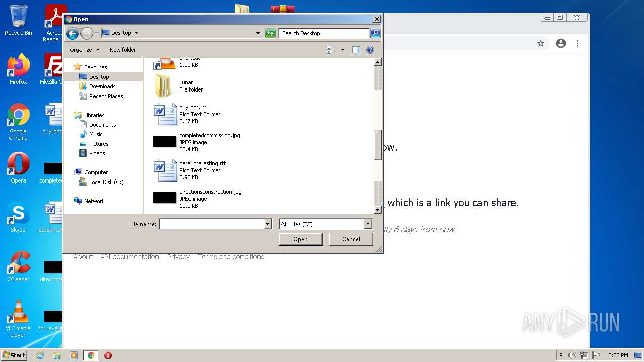644x362 pixels.
Task: Click volume speaker tray icon
Action: (x=572, y=355)
